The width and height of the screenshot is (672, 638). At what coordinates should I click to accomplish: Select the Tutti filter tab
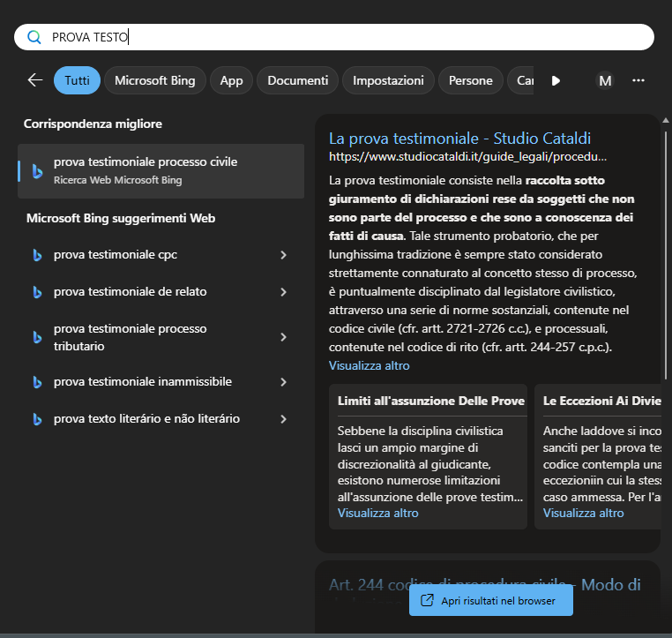pyautogui.click(x=77, y=80)
